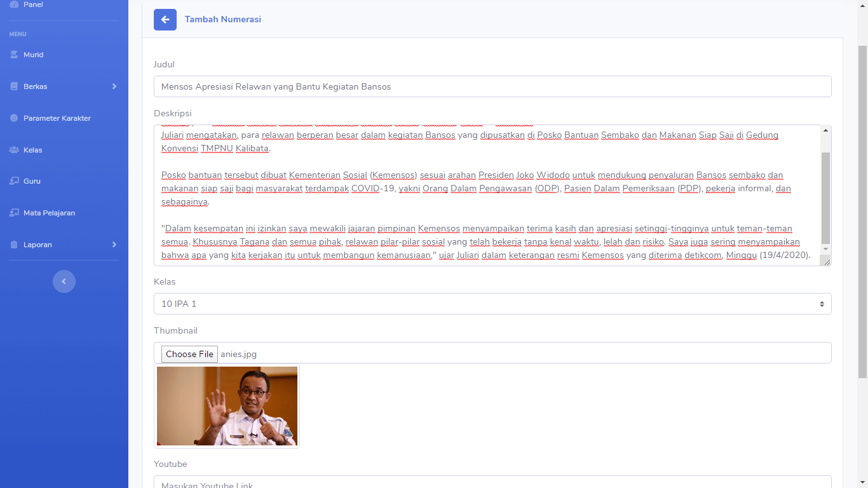Click the Kelas field label above dropdown
This screenshot has width=868, height=488.
165,281
